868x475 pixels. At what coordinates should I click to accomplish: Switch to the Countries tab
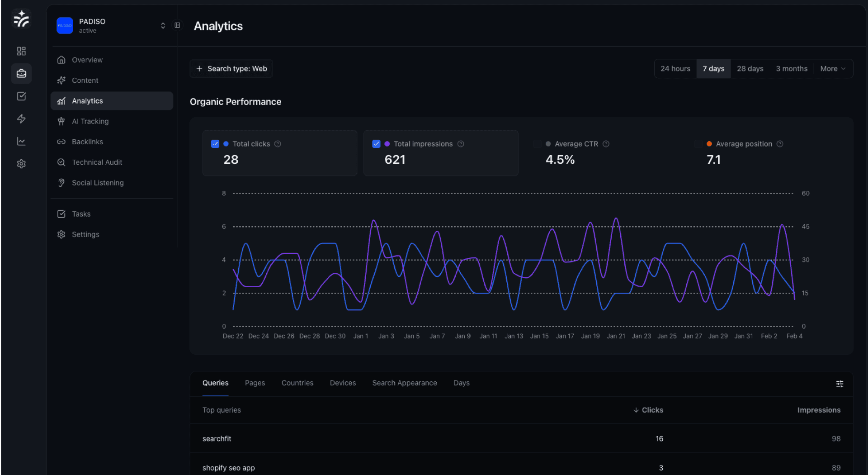tap(297, 383)
